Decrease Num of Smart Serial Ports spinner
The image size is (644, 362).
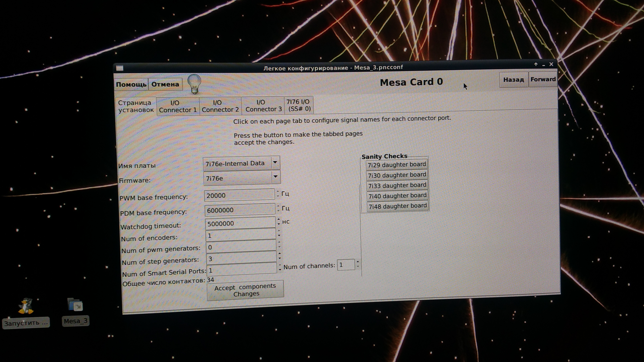(280, 270)
